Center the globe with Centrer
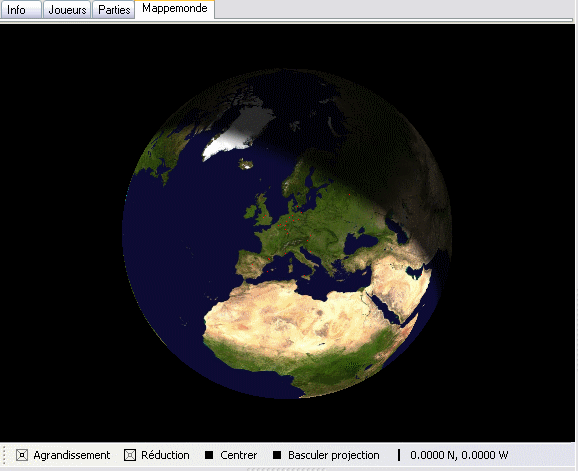The image size is (578, 471). point(238,456)
